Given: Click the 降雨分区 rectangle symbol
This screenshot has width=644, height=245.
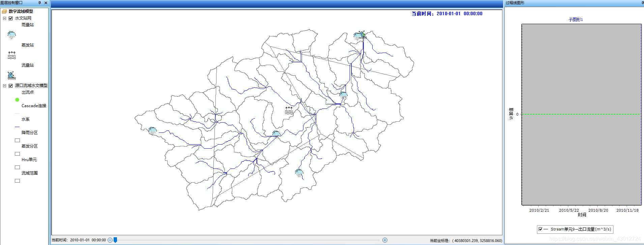Looking at the screenshot, I should tap(17, 140).
